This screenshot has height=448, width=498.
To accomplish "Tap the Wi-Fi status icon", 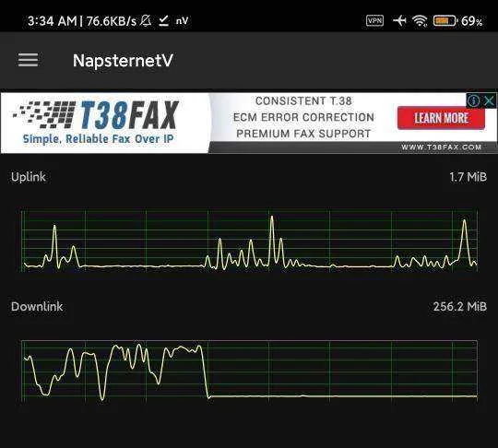I will click(420, 21).
